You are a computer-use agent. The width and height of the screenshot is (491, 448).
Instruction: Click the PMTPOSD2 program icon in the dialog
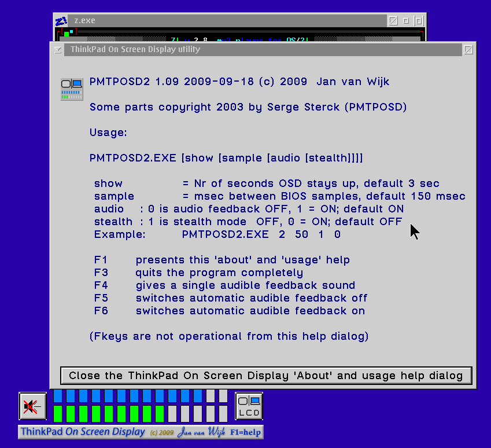coord(72,89)
